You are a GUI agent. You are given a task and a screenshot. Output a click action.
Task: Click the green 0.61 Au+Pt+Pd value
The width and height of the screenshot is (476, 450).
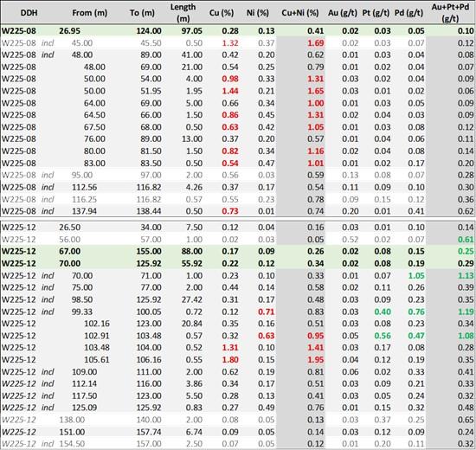tap(466, 240)
